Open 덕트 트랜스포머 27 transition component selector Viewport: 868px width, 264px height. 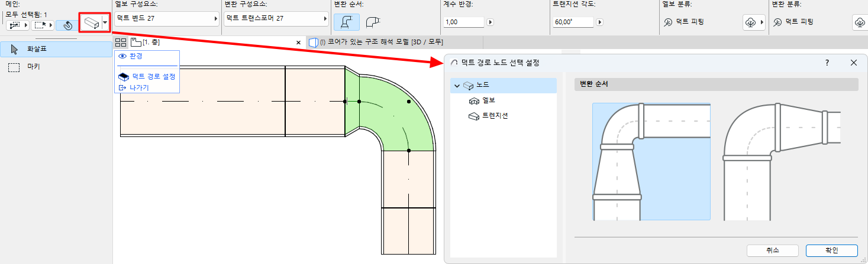pyautogui.click(x=276, y=19)
